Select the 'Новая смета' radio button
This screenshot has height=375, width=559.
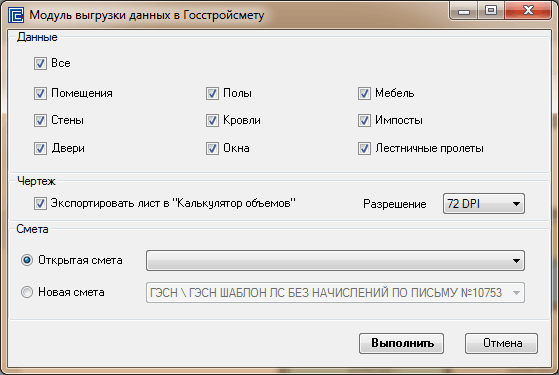27,292
